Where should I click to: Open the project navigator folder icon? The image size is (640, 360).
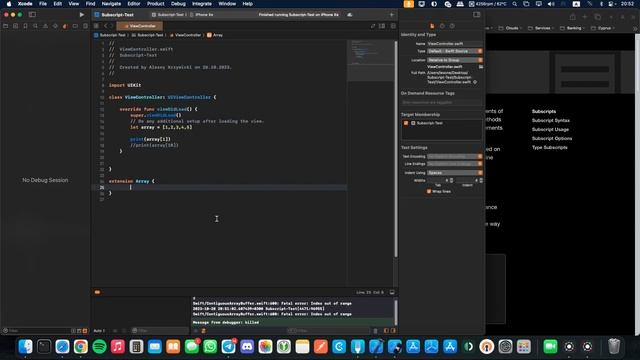5,26
